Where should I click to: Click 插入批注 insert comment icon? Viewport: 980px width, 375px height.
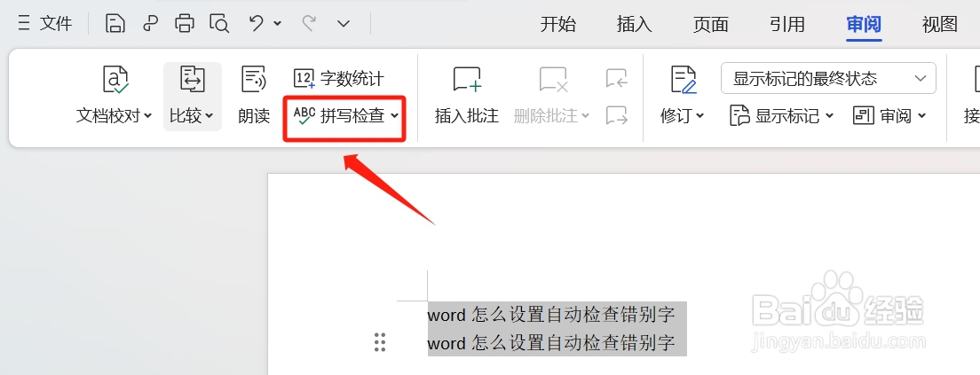(467, 79)
